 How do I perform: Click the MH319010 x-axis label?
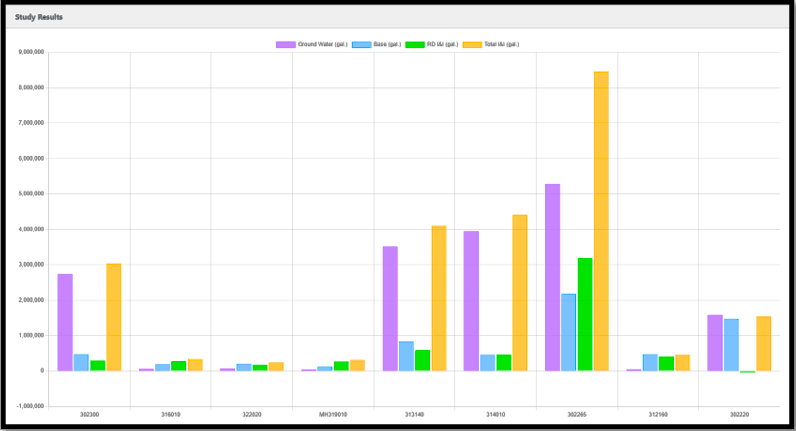click(x=333, y=412)
